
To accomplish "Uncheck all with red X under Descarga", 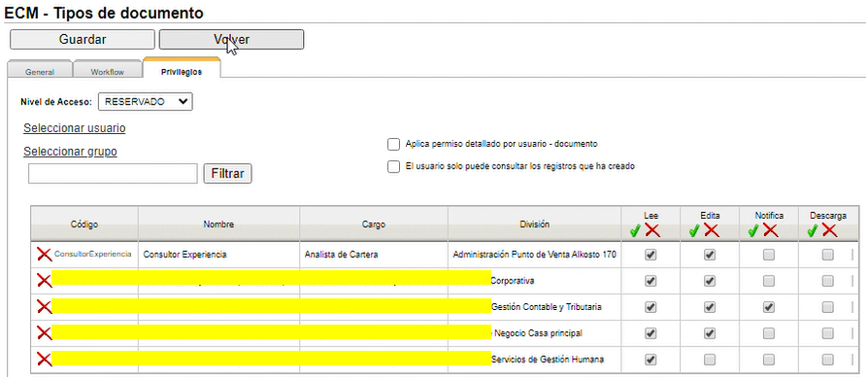I will [829, 230].
